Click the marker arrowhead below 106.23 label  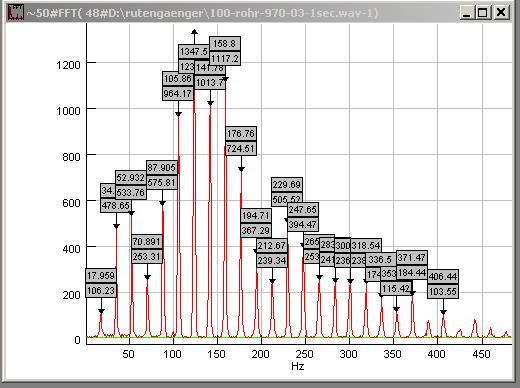click(101, 311)
